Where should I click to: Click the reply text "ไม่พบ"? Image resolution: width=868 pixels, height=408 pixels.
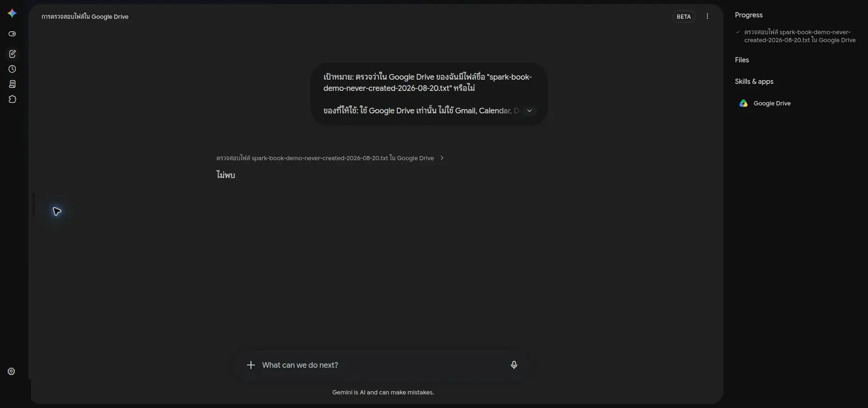click(x=226, y=175)
